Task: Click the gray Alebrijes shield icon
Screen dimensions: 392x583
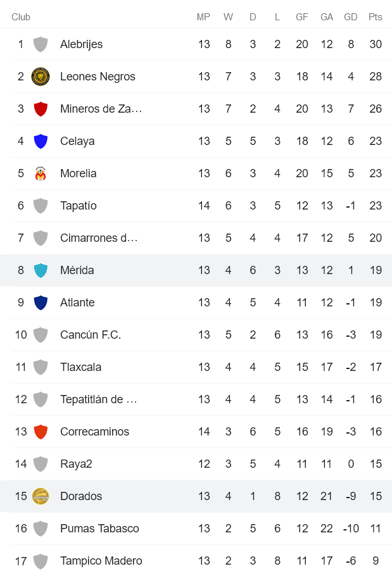Action: pos(41,44)
